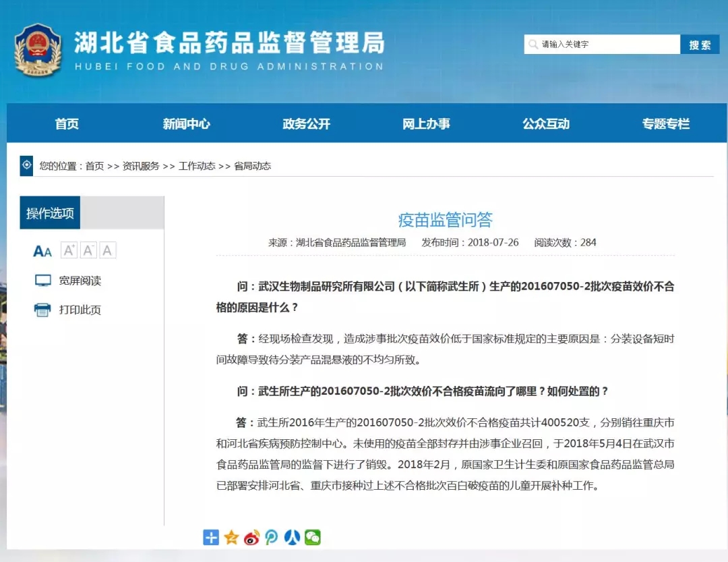Open the 首页 navigation tab
This screenshot has width=728, height=562.
67,123
